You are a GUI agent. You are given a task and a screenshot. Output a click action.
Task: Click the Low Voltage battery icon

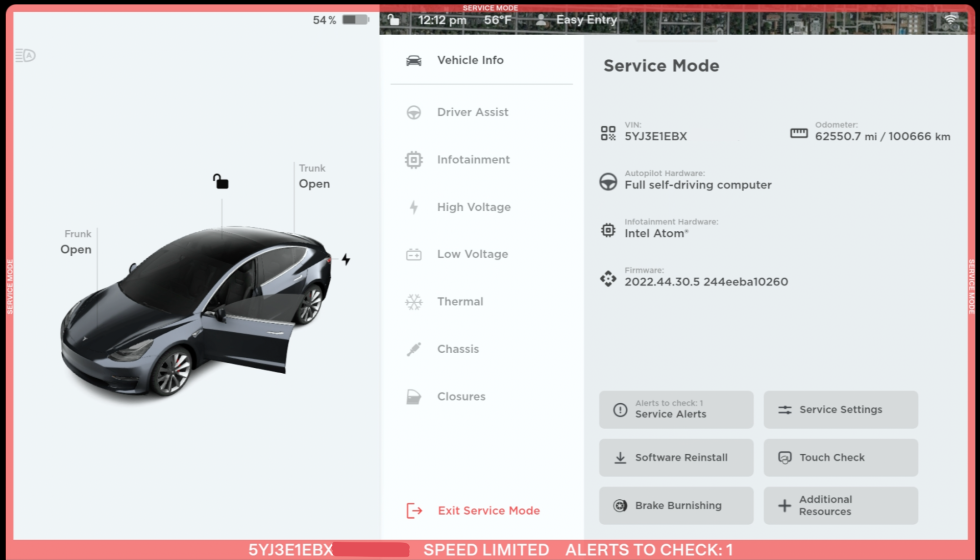(413, 254)
